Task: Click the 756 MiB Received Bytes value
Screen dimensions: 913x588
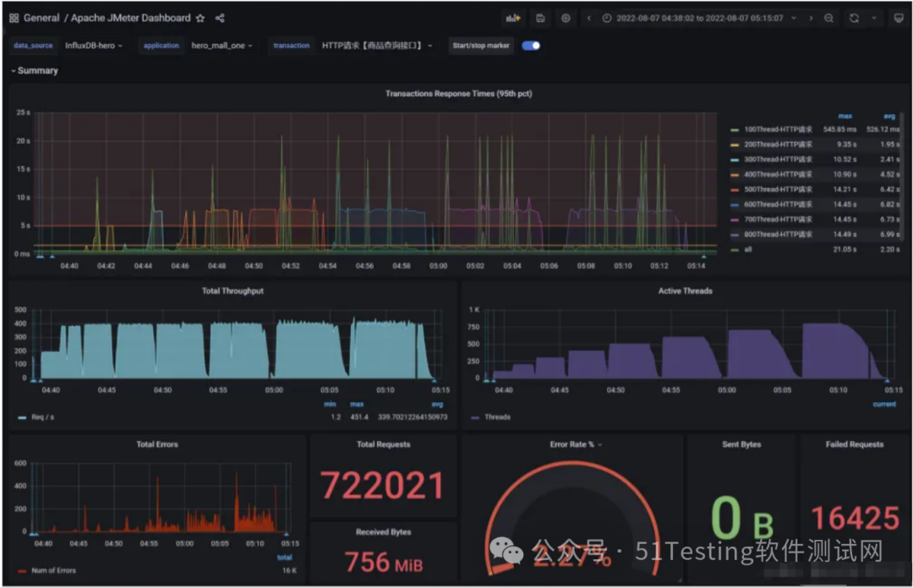Action: pos(383,563)
